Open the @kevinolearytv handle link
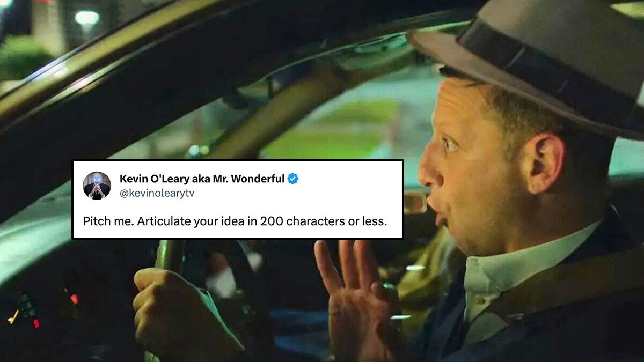The width and height of the screenshot is (644, 362). coord(157,194)
